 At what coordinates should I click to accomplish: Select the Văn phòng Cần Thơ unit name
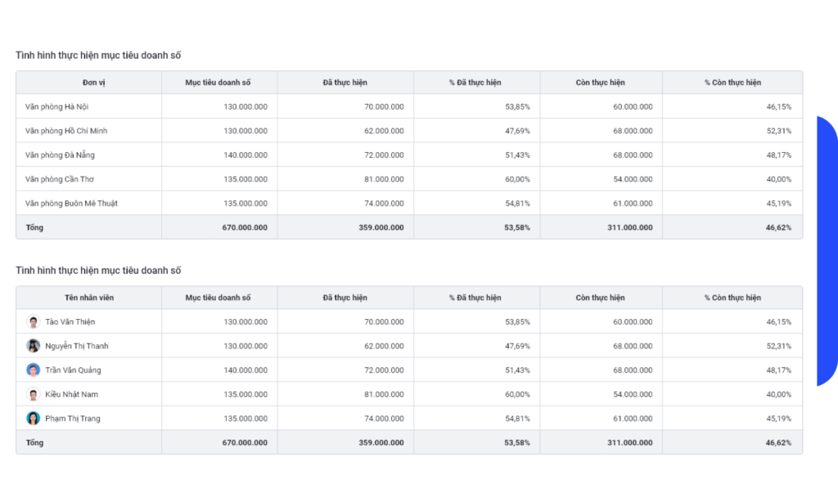point(60,179)
